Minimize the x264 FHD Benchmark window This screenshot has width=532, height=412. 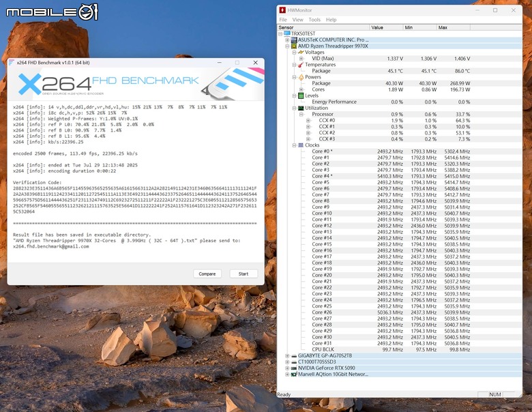coord(220,63)
